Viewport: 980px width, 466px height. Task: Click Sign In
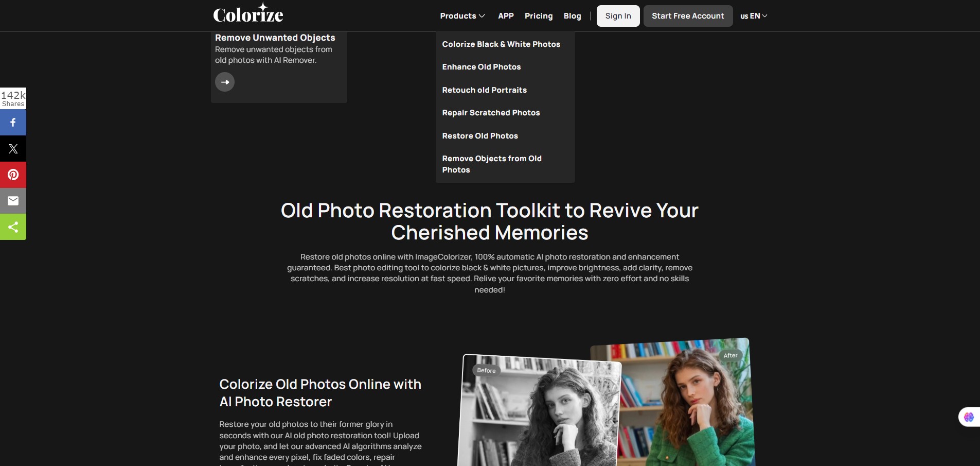click(618, 15)
